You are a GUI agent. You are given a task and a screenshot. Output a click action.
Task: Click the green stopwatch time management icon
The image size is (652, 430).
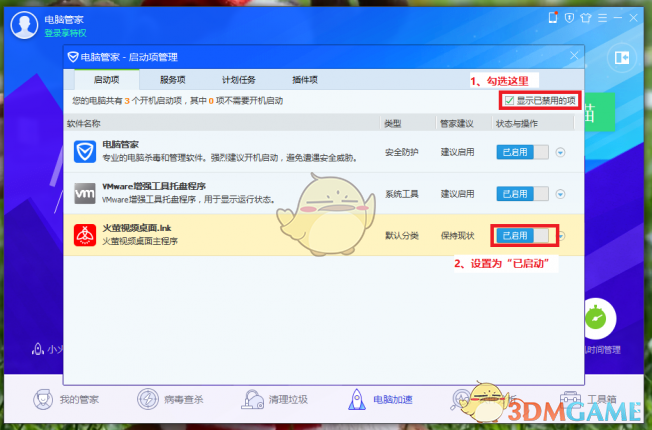pos(596,318)
